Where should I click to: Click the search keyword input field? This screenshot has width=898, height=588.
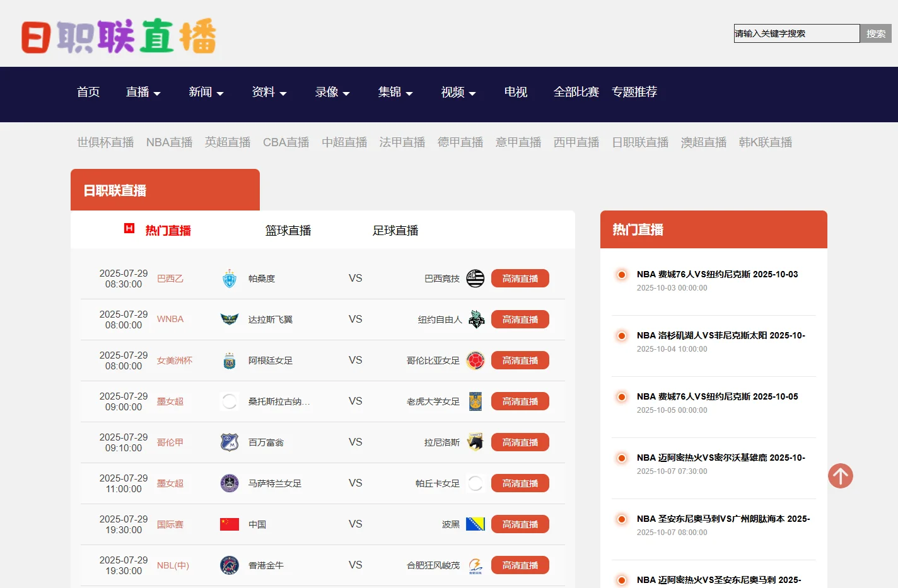796,33
